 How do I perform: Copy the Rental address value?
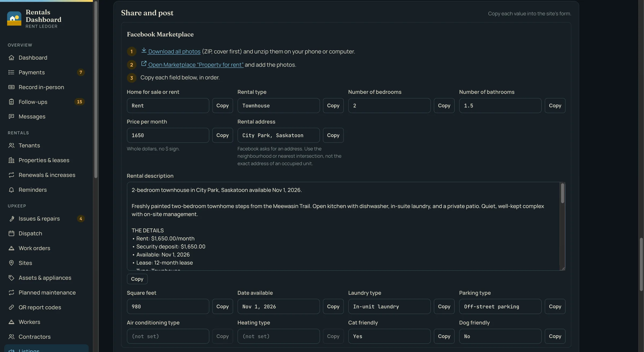point(333,135)
